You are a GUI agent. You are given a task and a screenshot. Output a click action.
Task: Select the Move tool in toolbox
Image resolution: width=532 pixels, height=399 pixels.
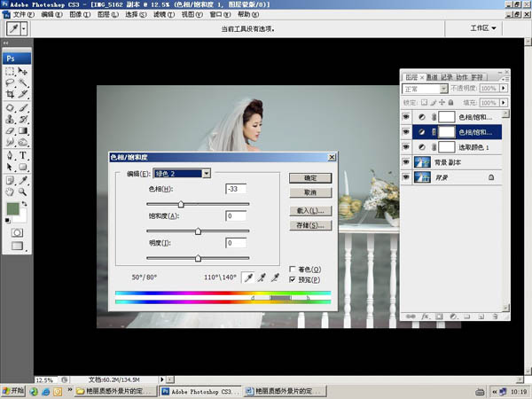(x=23, y=72)
